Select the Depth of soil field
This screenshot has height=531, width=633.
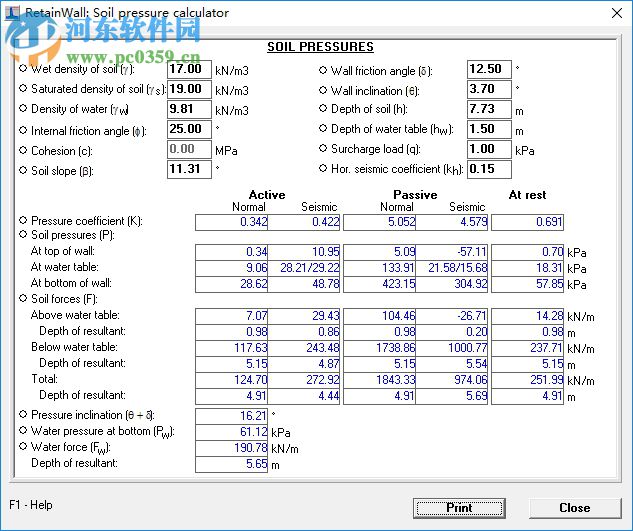[489, 109]
